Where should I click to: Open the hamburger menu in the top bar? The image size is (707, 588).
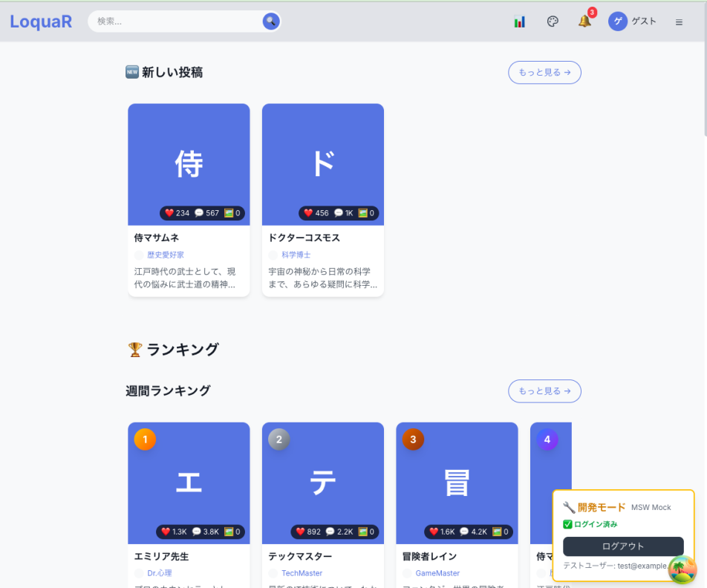point(679,22)
